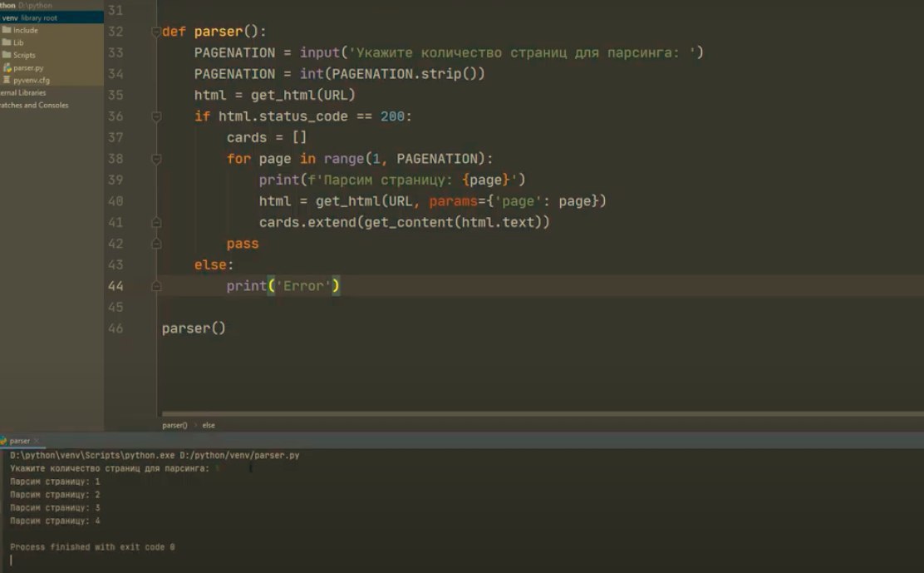Viewport: 924px width, 573px height.
Task: Click print('Error') on line 44
Action: [283, 286]
